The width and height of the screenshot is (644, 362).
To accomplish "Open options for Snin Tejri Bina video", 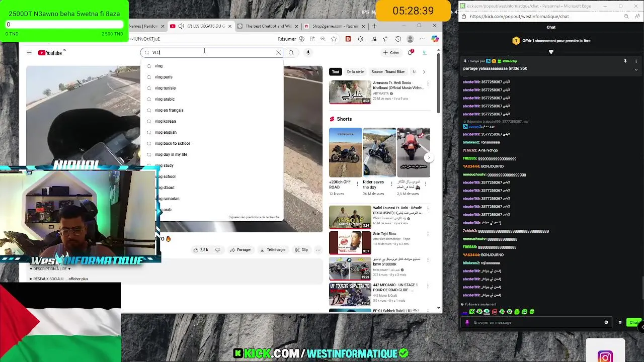I will 428,234.
